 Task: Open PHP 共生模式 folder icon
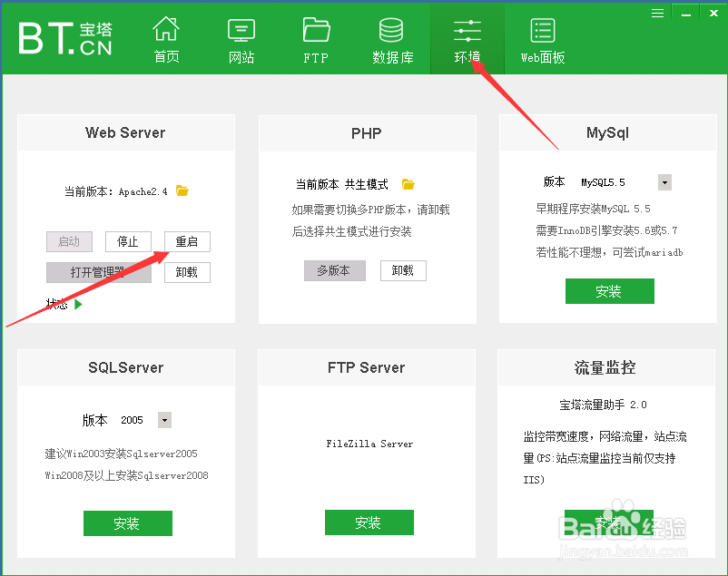click(408, 184)
